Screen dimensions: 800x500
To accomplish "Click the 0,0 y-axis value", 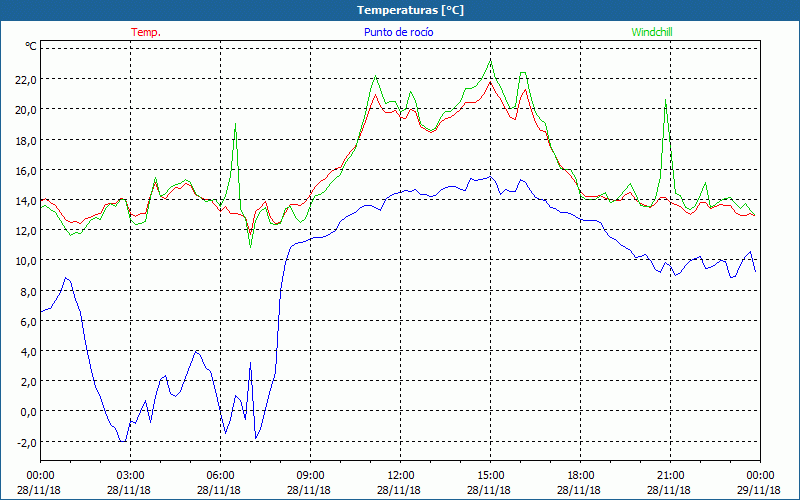I will [x=29, y=411].
